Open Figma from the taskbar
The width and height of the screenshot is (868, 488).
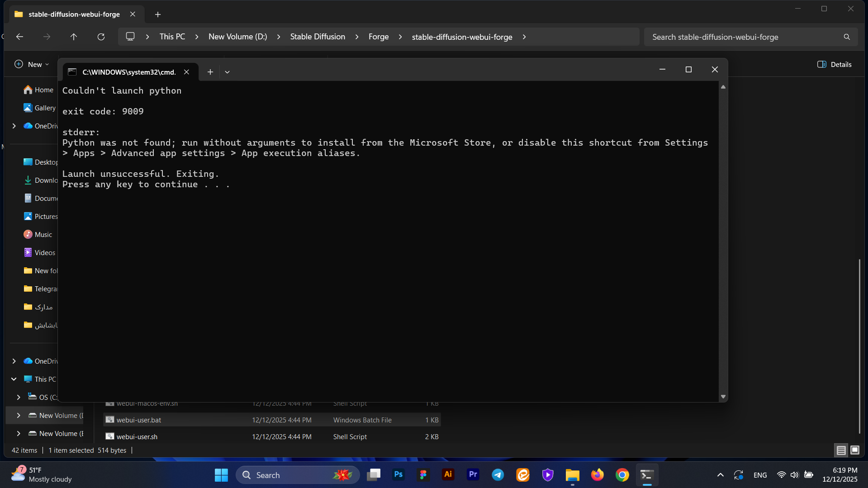click(x=423, y=475)
